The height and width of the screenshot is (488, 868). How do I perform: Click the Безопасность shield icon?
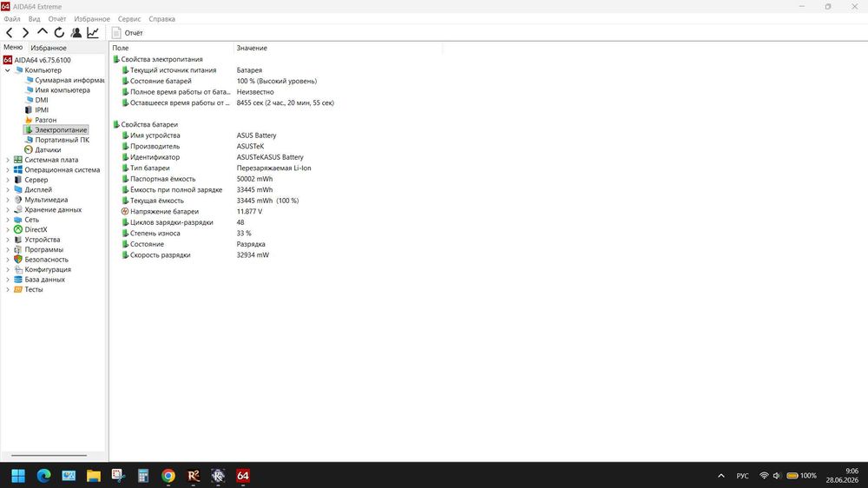click(x=18, y=260)
